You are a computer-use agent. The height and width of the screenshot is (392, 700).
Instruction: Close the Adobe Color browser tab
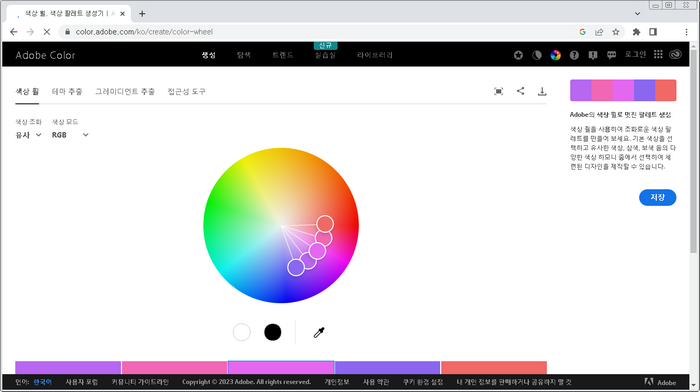click(122, 14)
